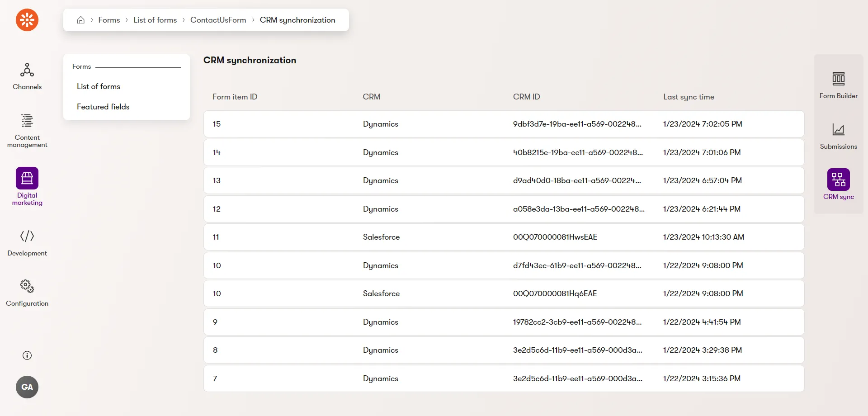Click CRM synchronization breadcrumb item
This screenshot has width=868, height=416.
click(x=297, y=20)
